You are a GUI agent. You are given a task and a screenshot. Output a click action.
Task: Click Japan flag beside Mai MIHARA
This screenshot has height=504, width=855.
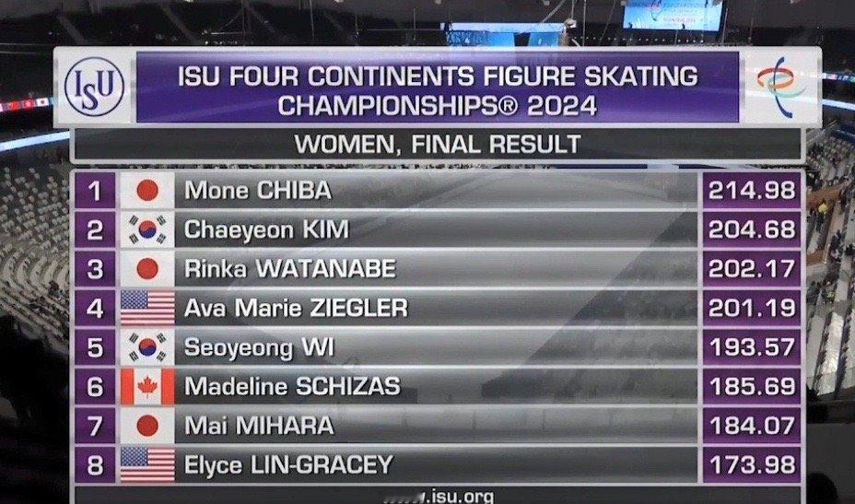click(147, 426)
